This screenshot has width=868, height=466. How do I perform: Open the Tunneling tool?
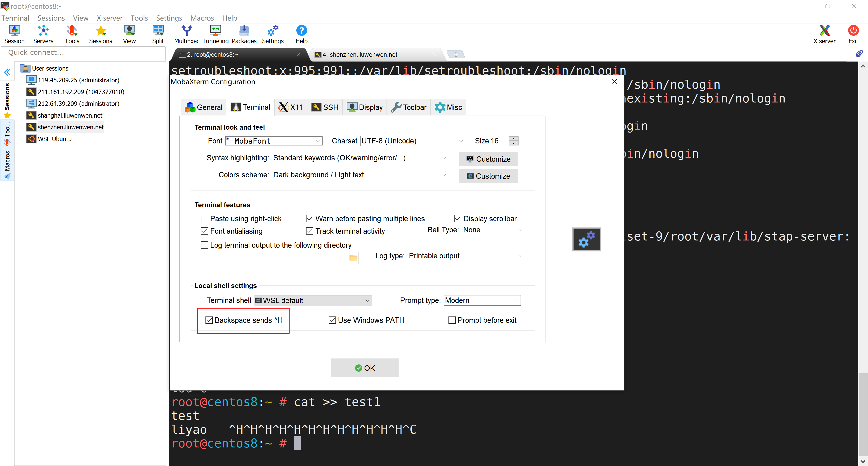215,34
